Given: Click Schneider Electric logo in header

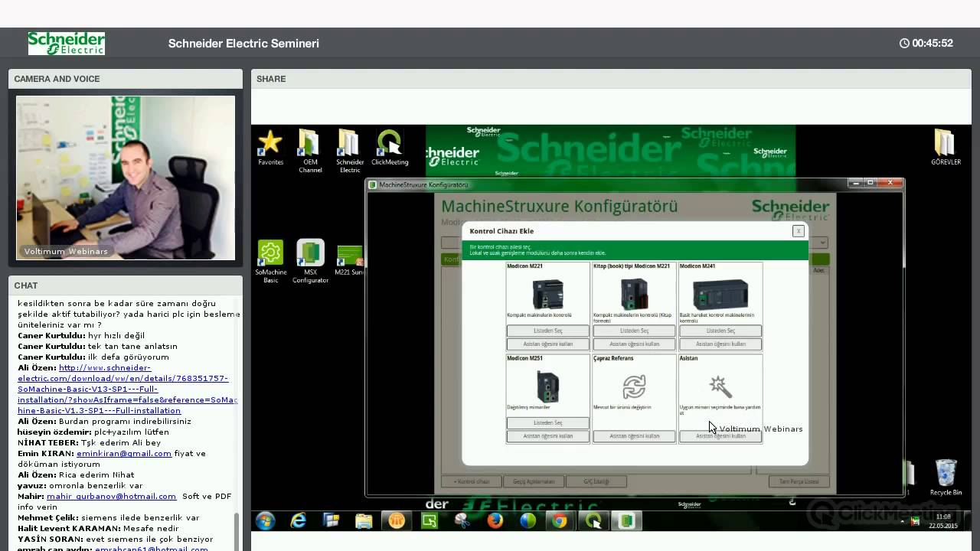Looking at the screenshot, I should click(x=67, y=44).
